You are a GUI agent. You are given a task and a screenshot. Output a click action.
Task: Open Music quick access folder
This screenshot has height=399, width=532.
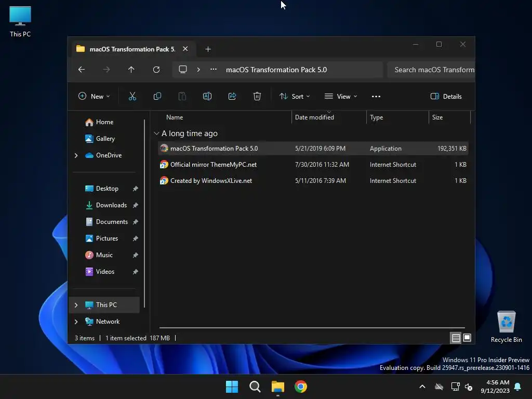coord(104,255)
